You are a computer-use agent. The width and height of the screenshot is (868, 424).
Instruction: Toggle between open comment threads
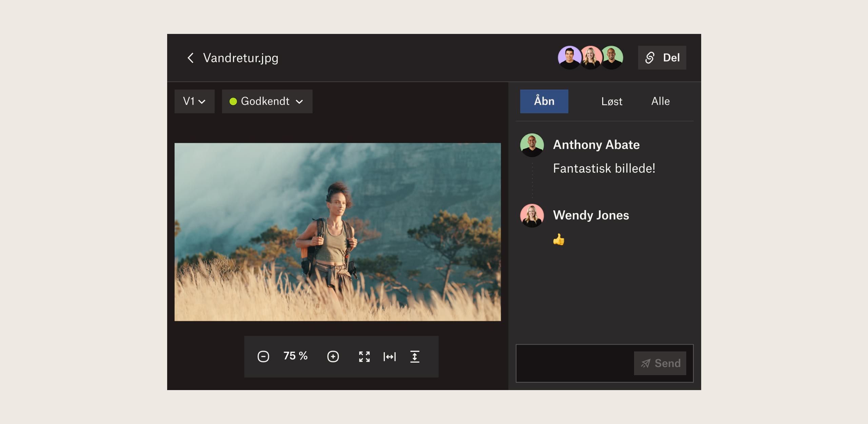(545, 101)
